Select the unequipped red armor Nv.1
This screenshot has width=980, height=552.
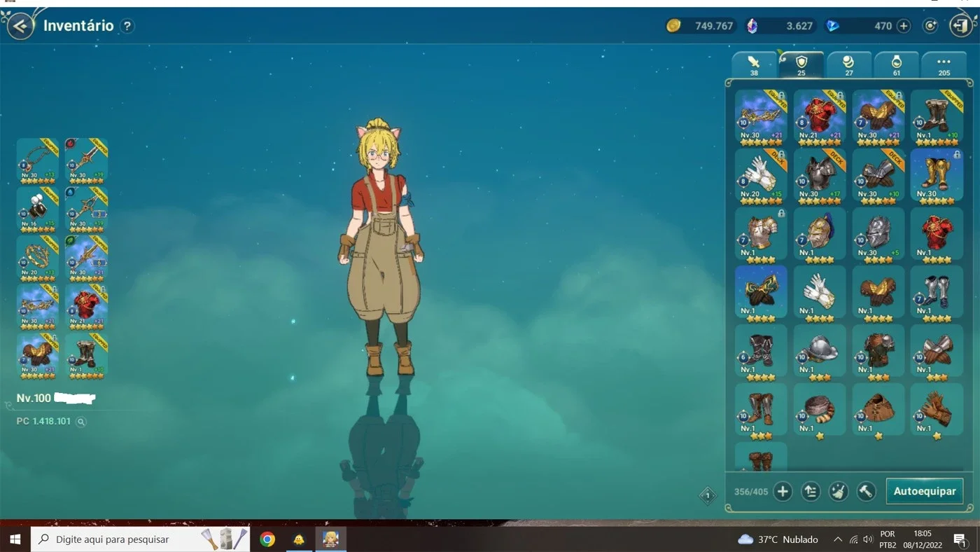coord(937,234)
